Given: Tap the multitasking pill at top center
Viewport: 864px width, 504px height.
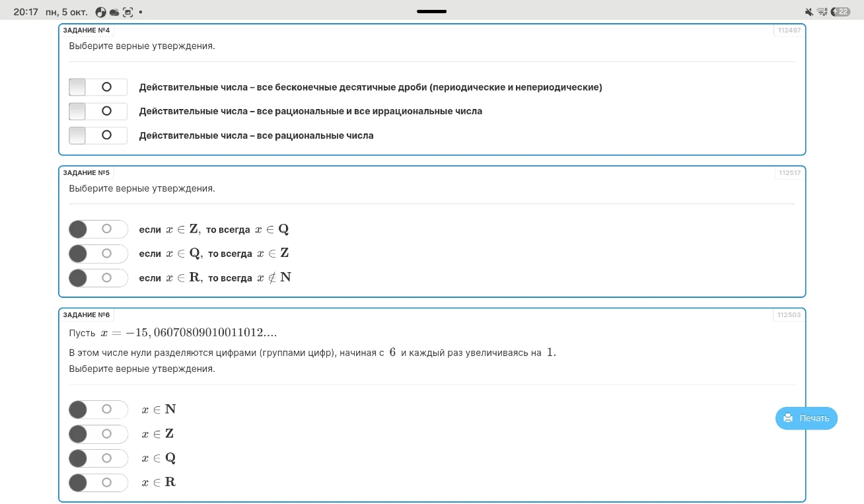Looking at the screenshot, I should pyautogui.click(x=432, y=11).
